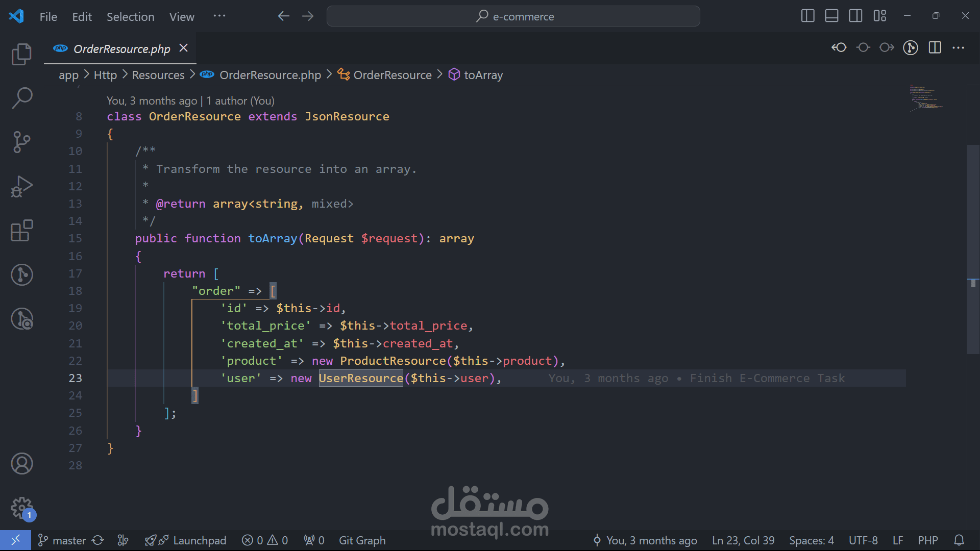Open the editor More Actions ellipsis
The width and height of the screenshot is (980, 551).
[958, 47]
